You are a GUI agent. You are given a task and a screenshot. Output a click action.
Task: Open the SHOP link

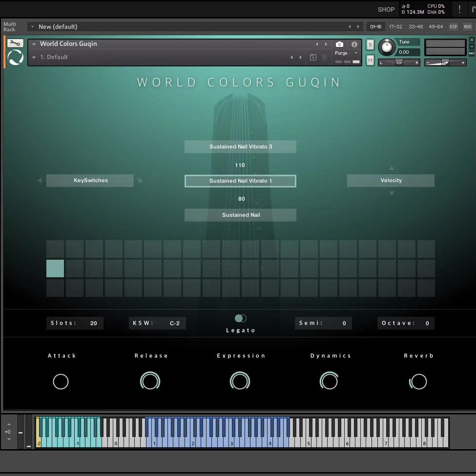point(386,9)
